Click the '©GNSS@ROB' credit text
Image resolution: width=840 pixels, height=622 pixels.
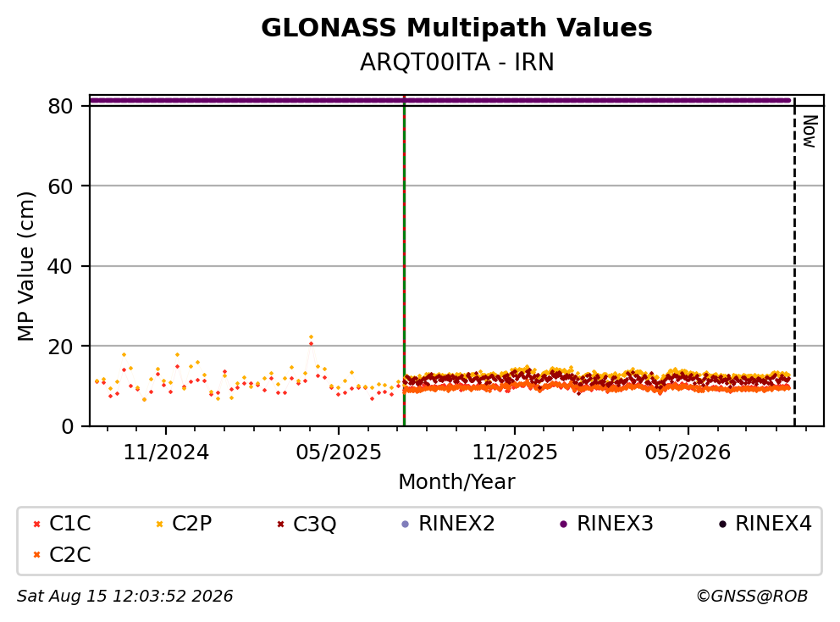coord(752,596)
